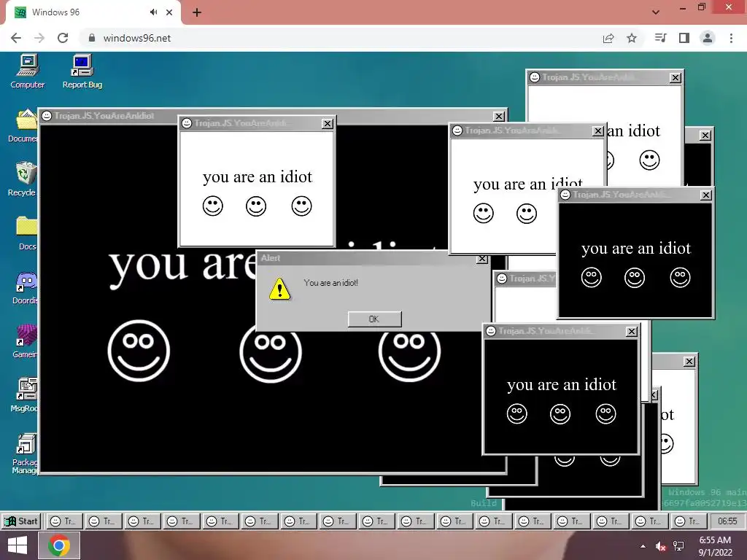The height and width of the screenshot is (560, 747).
Task: Select the last Trojan taskbar button
Action: pyautogui.click(x=688, y=521)
